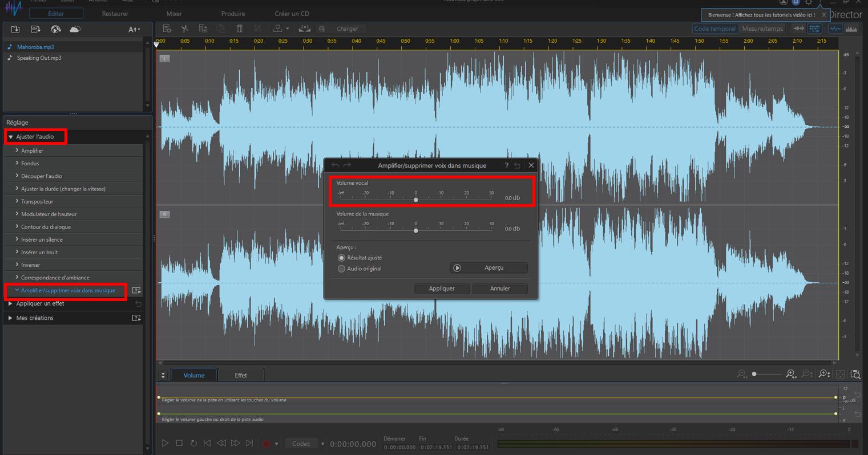Screen dimensions: 868x455
Task: Click the play icon in the transport bar
Action: point(165,443)
